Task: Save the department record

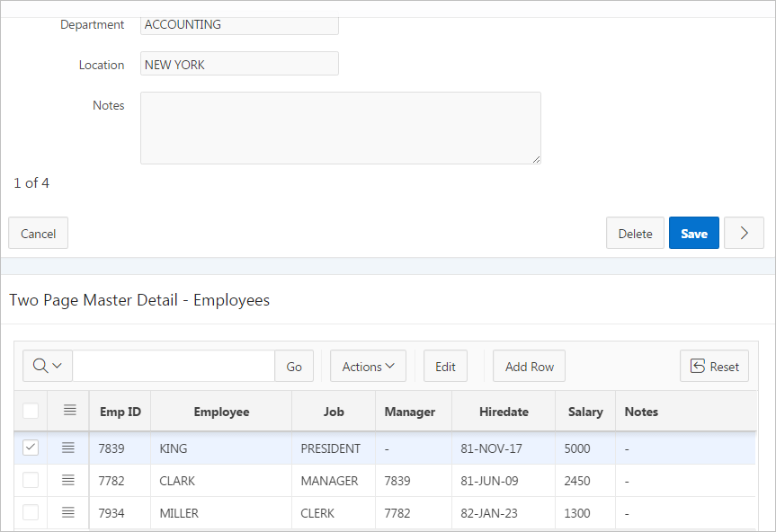Action: pyautogui.click(x=693, y=233)
